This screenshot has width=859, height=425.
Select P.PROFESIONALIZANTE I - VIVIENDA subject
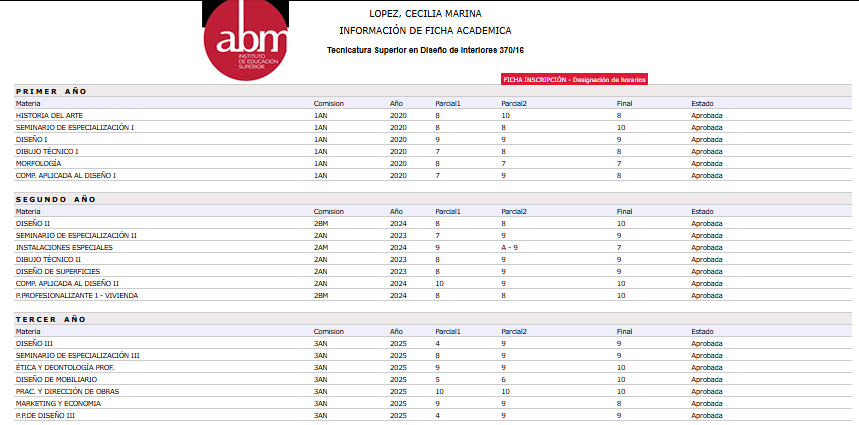coord(77,295)
